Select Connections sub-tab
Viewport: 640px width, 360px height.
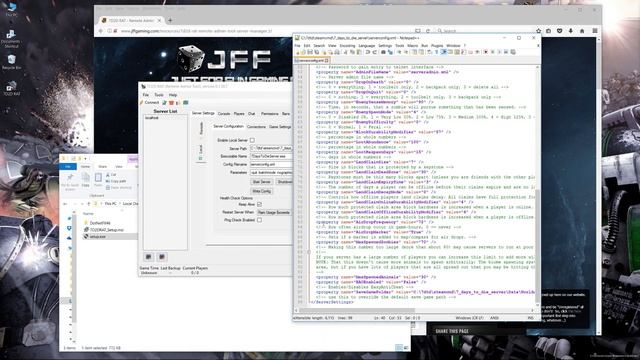256,127
